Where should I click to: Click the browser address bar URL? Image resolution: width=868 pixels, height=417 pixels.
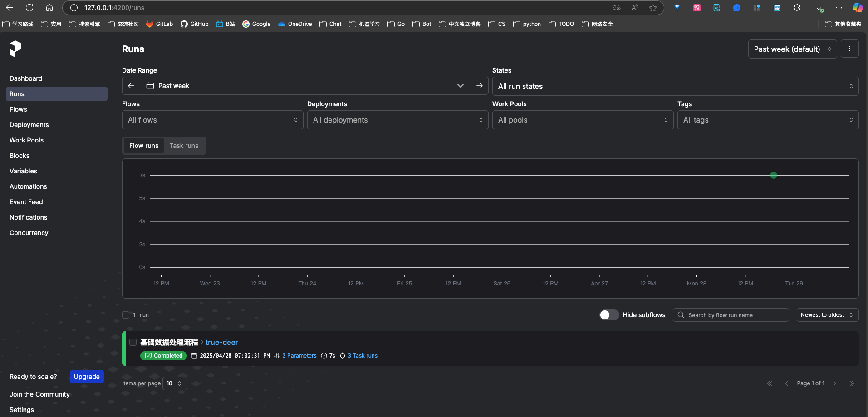(x=114, y=8)
